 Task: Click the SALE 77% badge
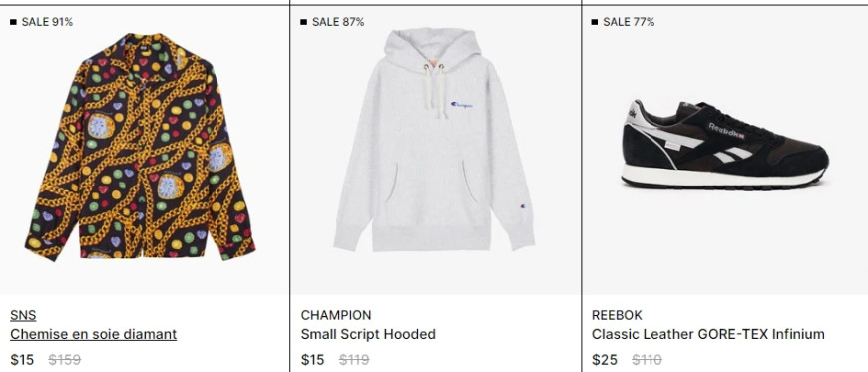[629, 22]
